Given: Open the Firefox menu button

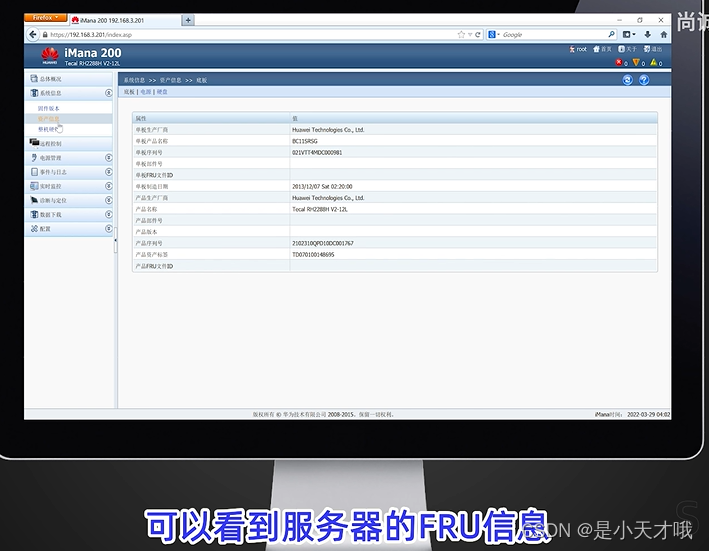Looking at the screenshot, I should coord(46,18).
